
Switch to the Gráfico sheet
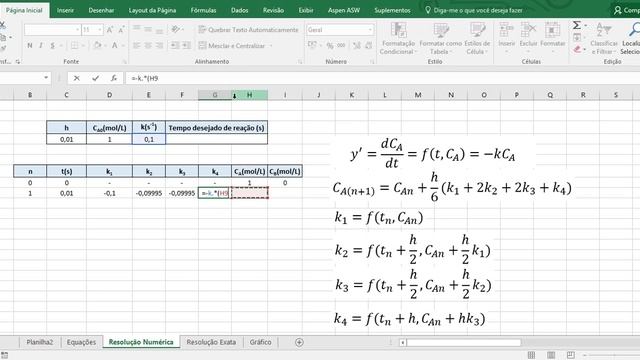pos(260,342)
